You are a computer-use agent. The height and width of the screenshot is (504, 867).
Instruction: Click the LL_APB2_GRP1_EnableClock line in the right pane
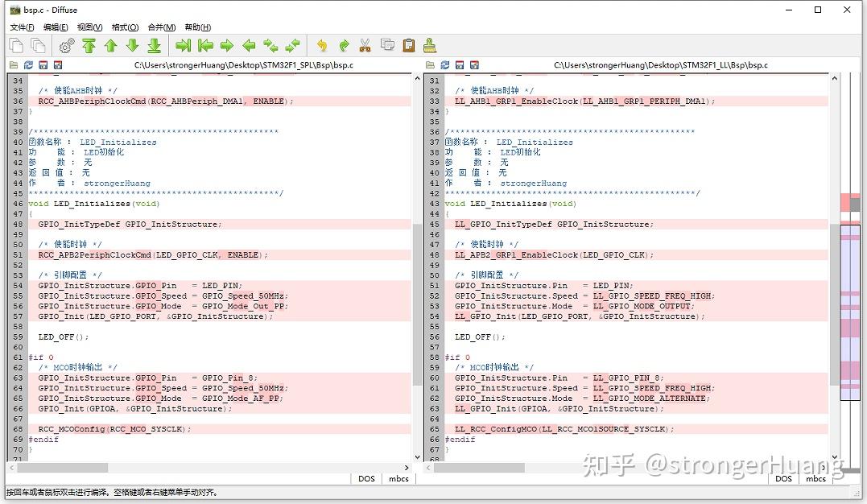(636, 255)
